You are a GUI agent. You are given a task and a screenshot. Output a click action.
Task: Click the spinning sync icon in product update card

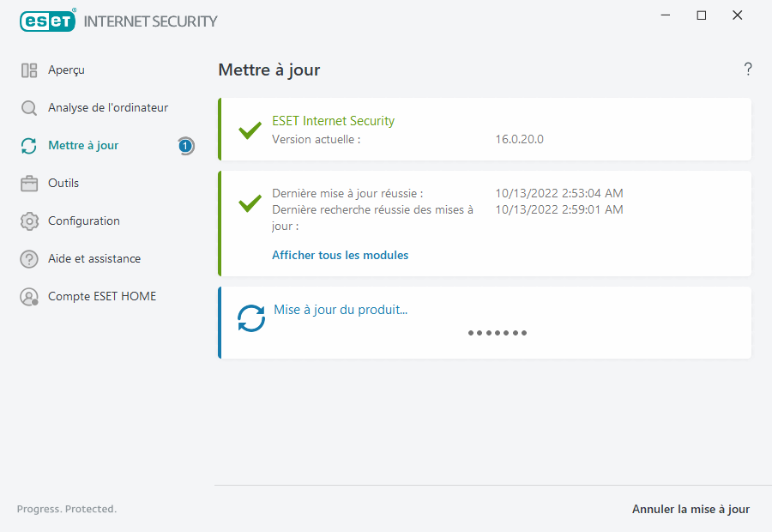click(251, 318)
